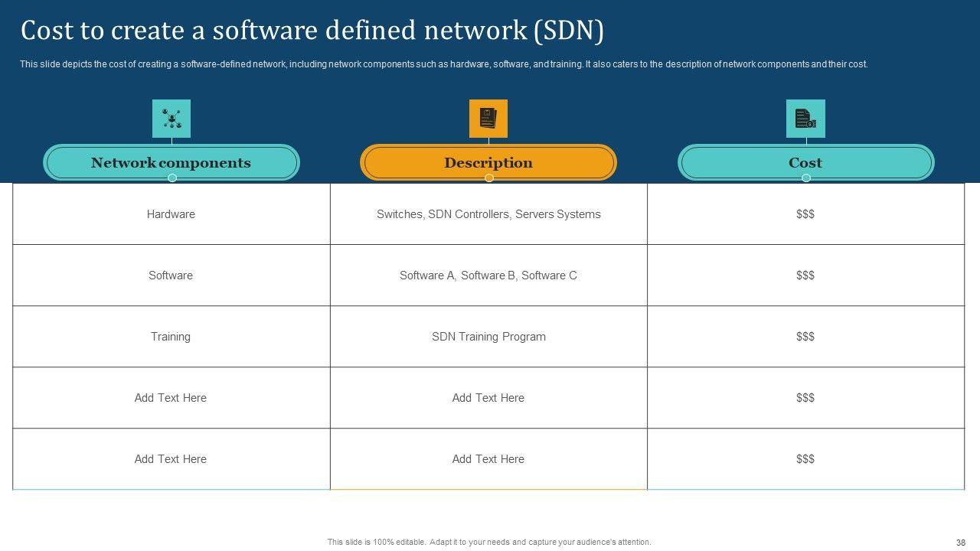Click the network nodes icon above Network components
The image size is (980, 551).
coord(171,119)
